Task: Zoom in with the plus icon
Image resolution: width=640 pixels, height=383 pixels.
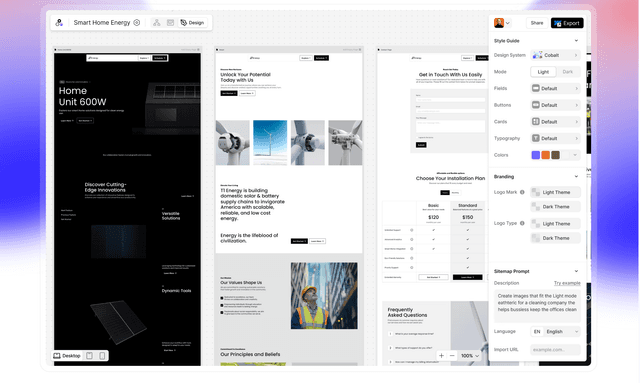Action: pyautogui.click(x=441, y=356)
